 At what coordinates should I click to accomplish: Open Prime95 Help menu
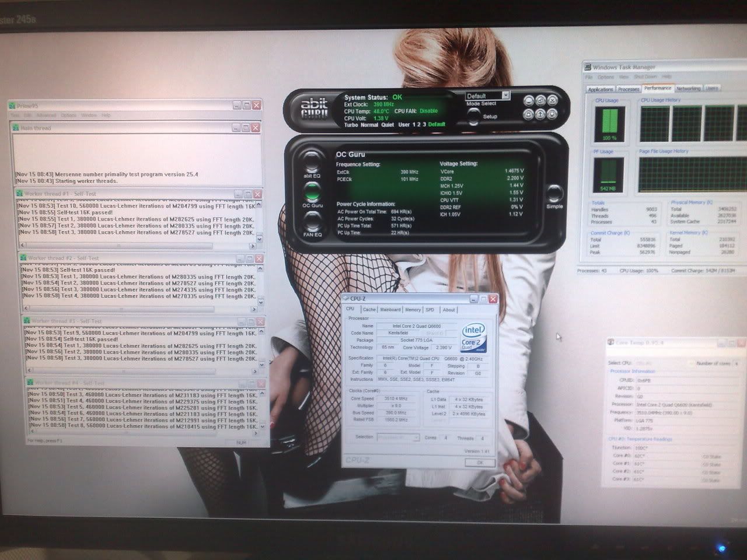(106, 116)
